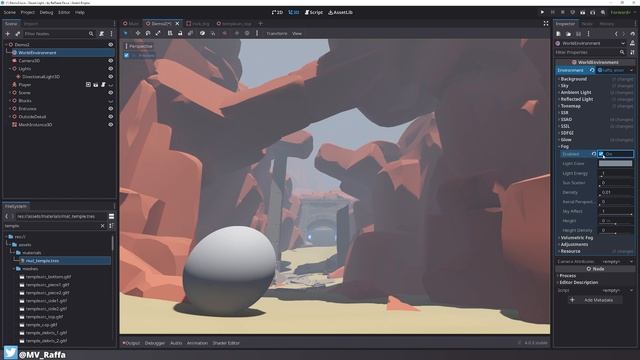This screenshot has width=640, height=360.
Task: Open the Debugger bottom panel tab
Action: [x=155, y=343]
